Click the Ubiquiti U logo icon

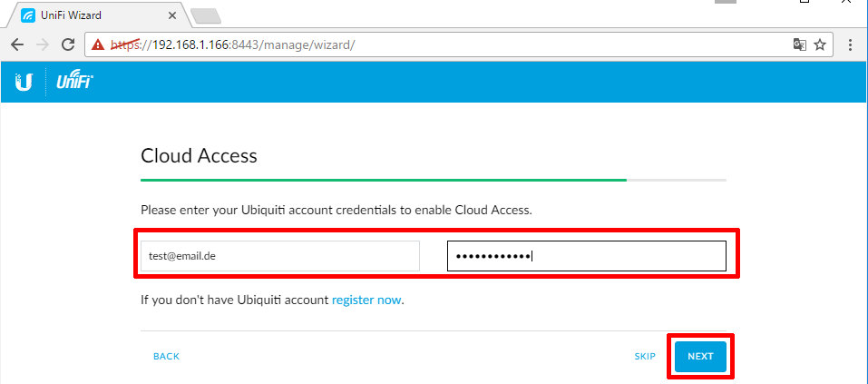coord(24,82)
